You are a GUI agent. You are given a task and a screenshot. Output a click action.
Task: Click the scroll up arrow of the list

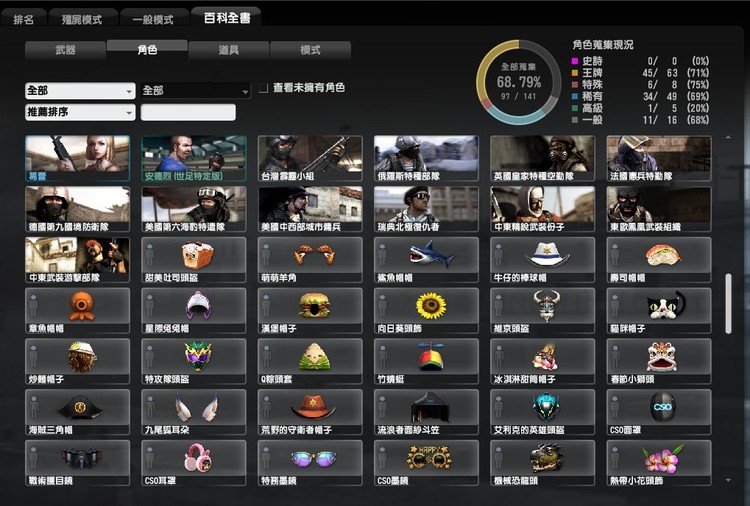728,138
